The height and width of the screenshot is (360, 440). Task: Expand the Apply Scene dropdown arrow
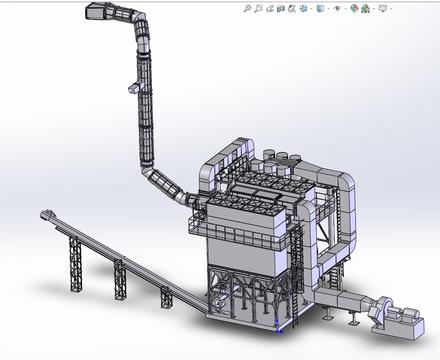click(374, 9)
